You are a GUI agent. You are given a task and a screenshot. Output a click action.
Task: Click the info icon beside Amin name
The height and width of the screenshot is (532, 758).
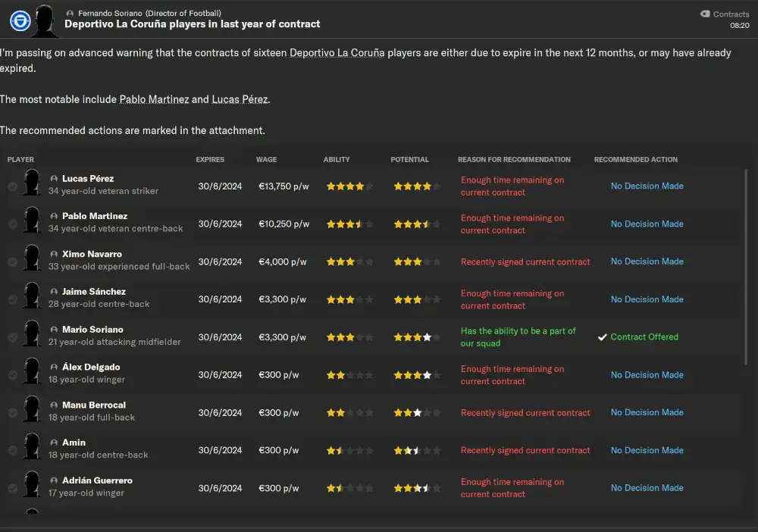tap(54, 443)
